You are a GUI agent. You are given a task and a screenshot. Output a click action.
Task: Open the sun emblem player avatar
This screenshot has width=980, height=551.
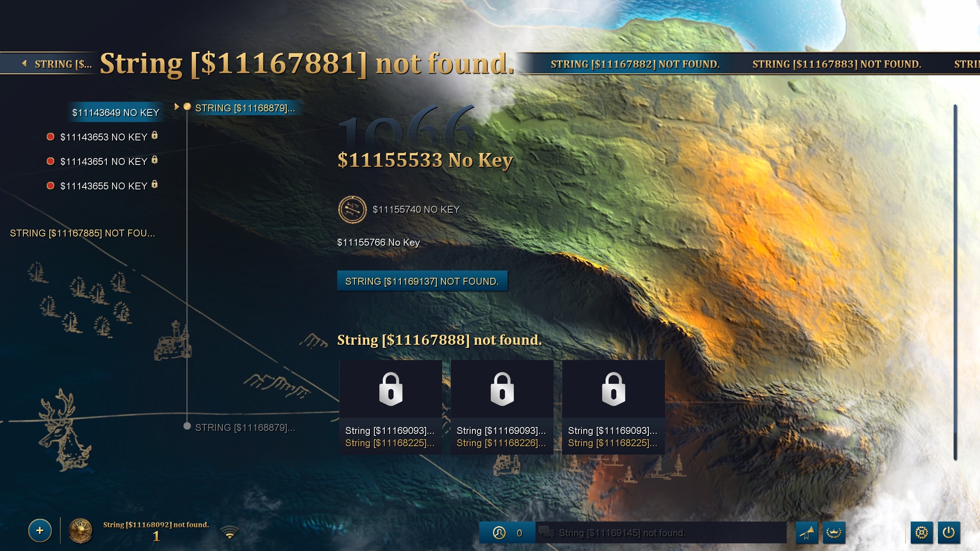pyautogui.click(x=80, y=531)
